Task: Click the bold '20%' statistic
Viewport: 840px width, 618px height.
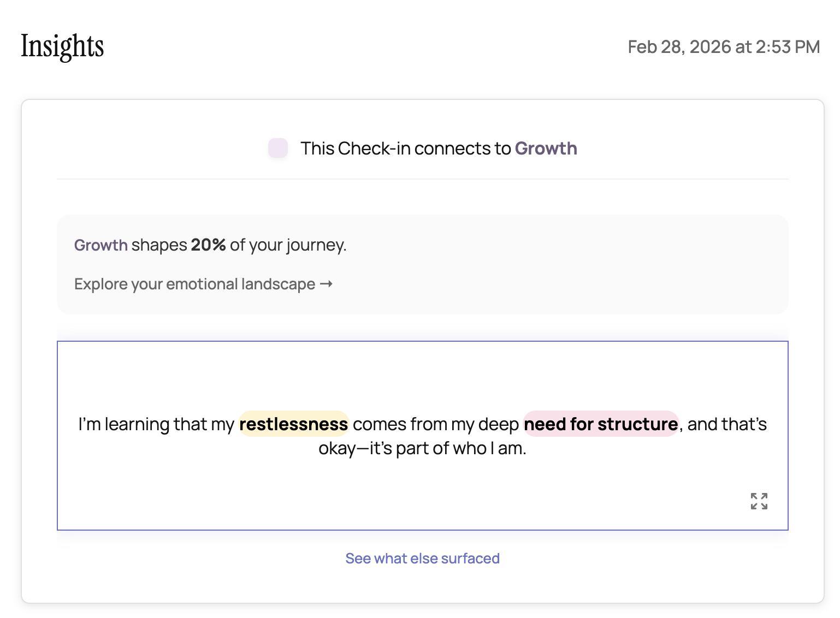Action: pyautogui.click(x=208, y=245)
